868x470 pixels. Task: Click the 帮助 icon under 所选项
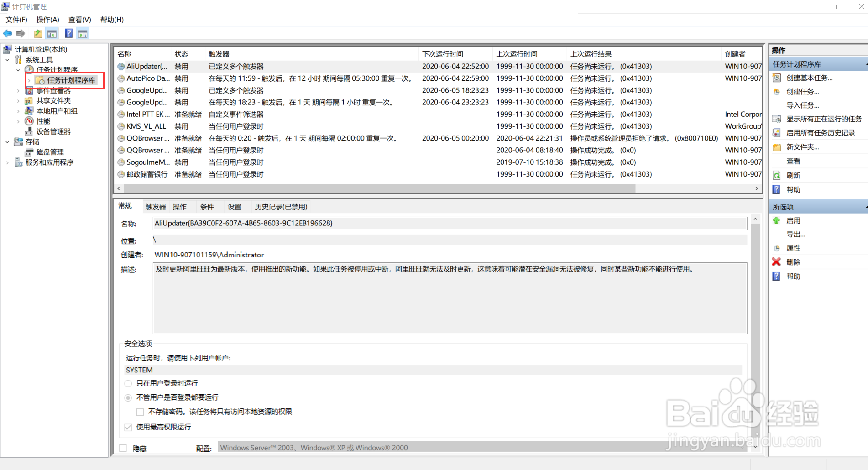click(777, 276)
